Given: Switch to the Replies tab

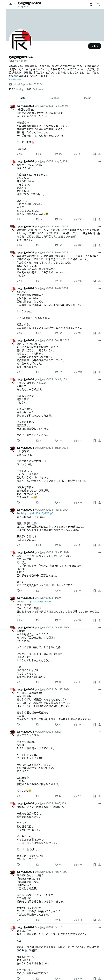Looking at the screenshot, I should click(x=55, y=98).
